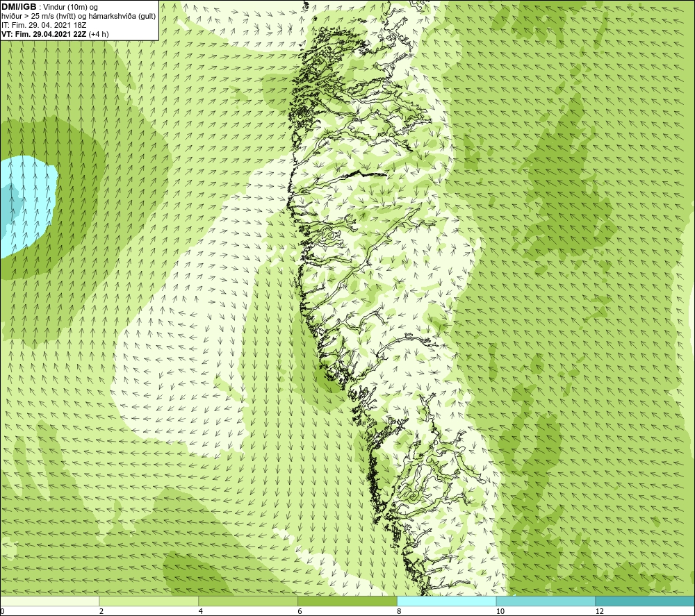Screen dimensions: 695x616
Task: Click the 'hviður > 25 m/s (hvítt)' legend line
Action: tap(79, 17)
